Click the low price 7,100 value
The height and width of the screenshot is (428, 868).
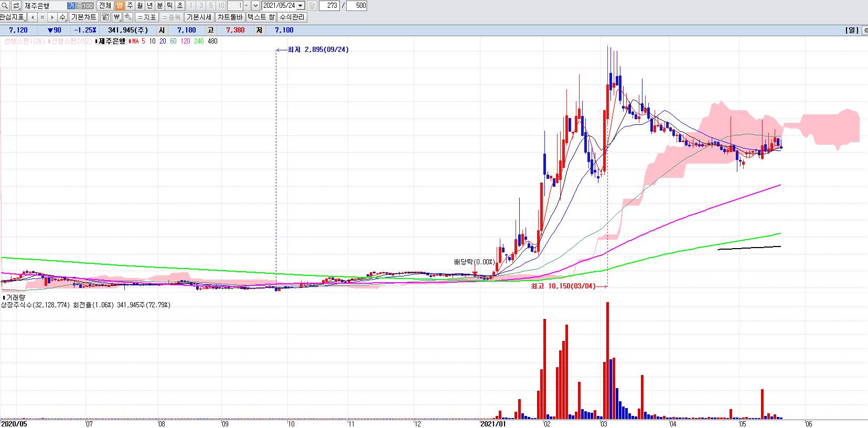(284, 30)
